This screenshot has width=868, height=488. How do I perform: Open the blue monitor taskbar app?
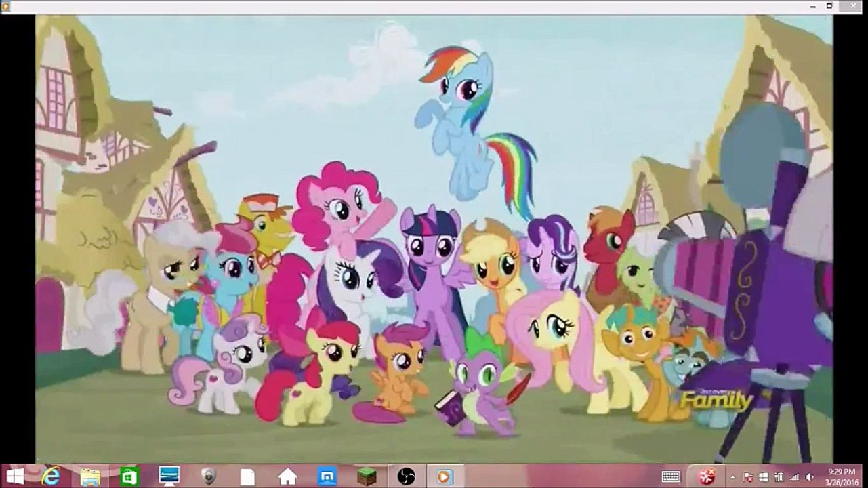[169, 476]
